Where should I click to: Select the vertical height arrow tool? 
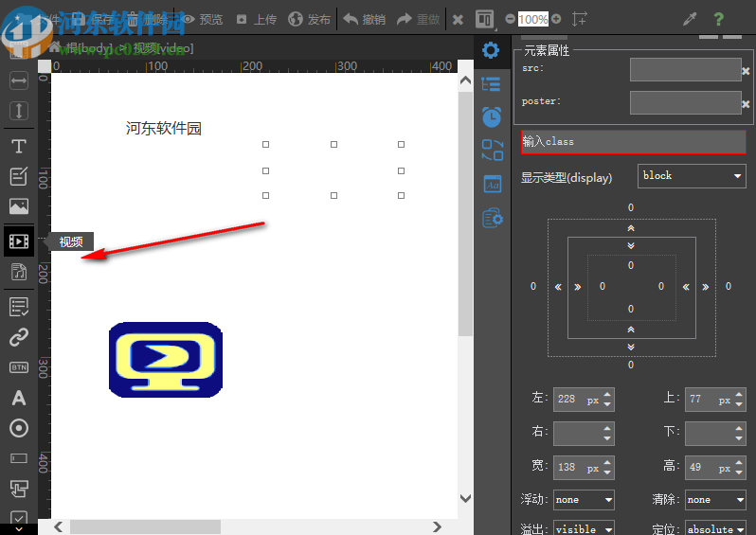[x=19, y=111]
